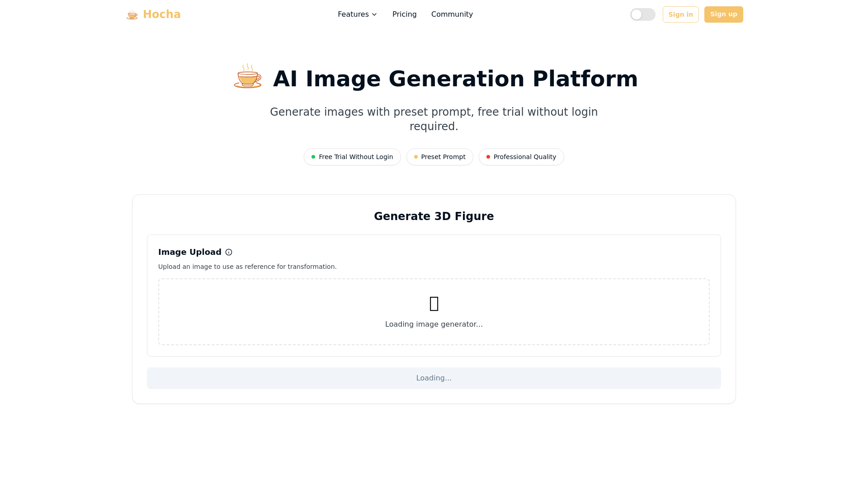Click the large steaming teacup icon
868x488 pixels.
pyautogui.click(x=248, y=76)
